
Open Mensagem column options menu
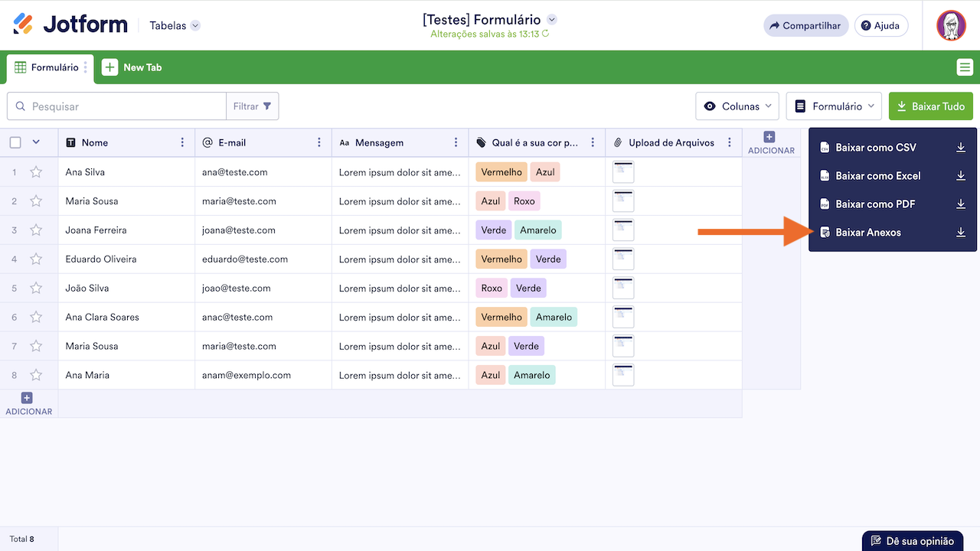(456, 142)
